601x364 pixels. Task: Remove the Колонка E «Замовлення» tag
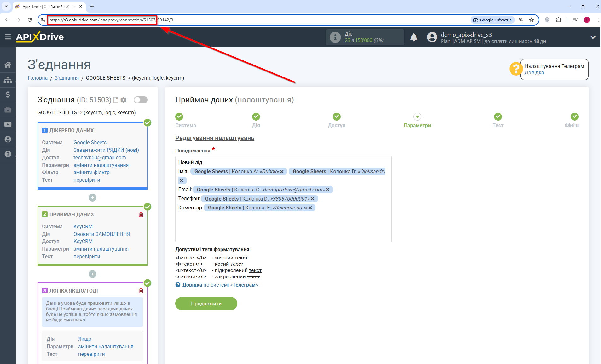point(310,208)
